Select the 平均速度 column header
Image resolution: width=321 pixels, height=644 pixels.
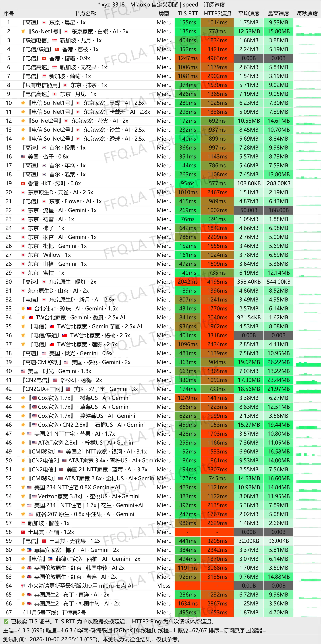pyautogui.click(x=249, y=14)
